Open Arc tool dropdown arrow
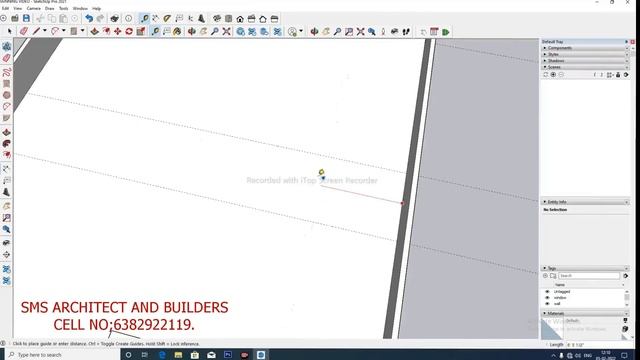 point(64,31)
